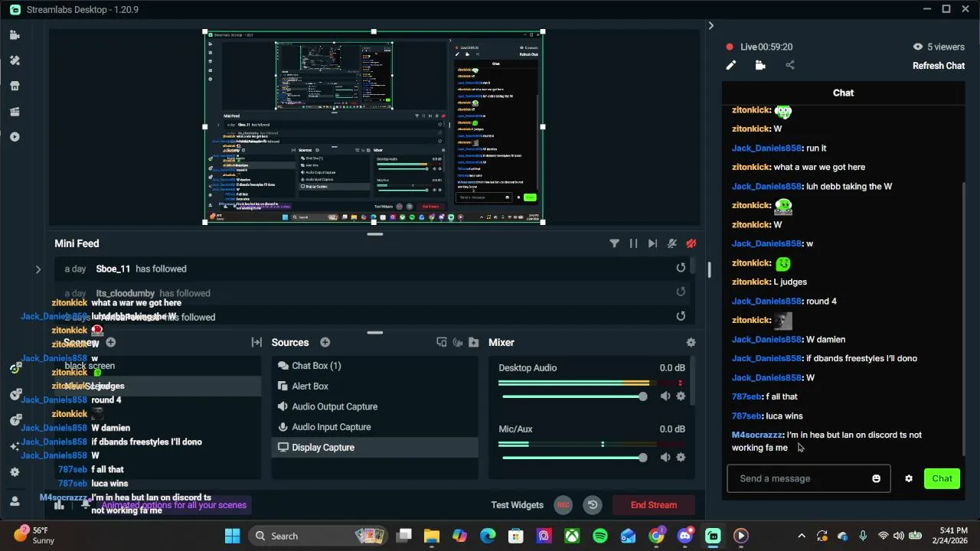Viewport: 980px width, 551px height.
Task: Click the green Chat send button
Action: pos(942,479)
